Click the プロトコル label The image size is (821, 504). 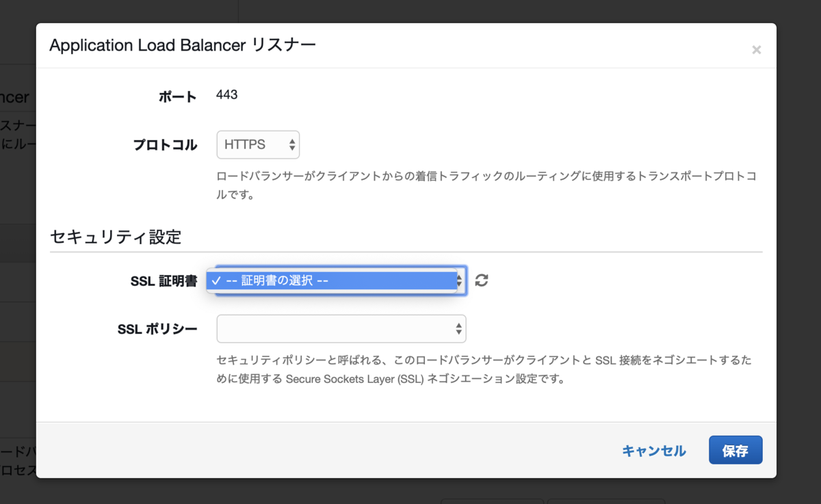coord(165,145)
